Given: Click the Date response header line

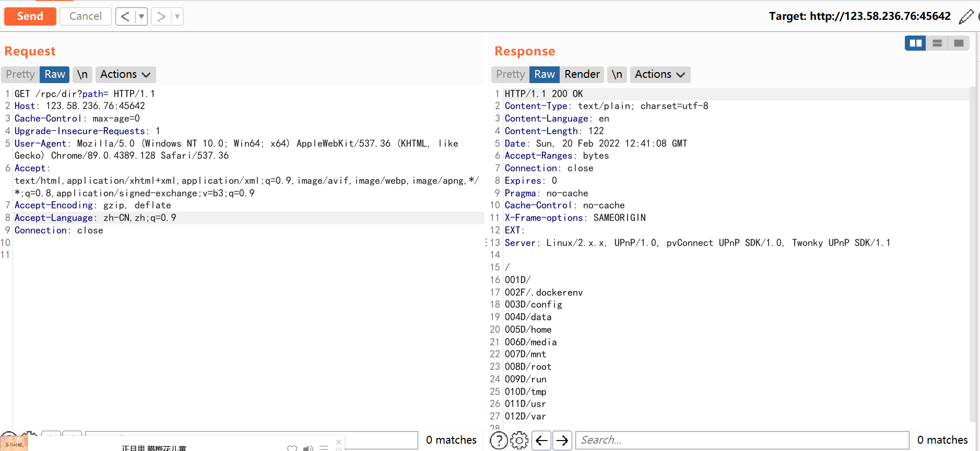Looking at the screenshot, I should tap(596, 144).
